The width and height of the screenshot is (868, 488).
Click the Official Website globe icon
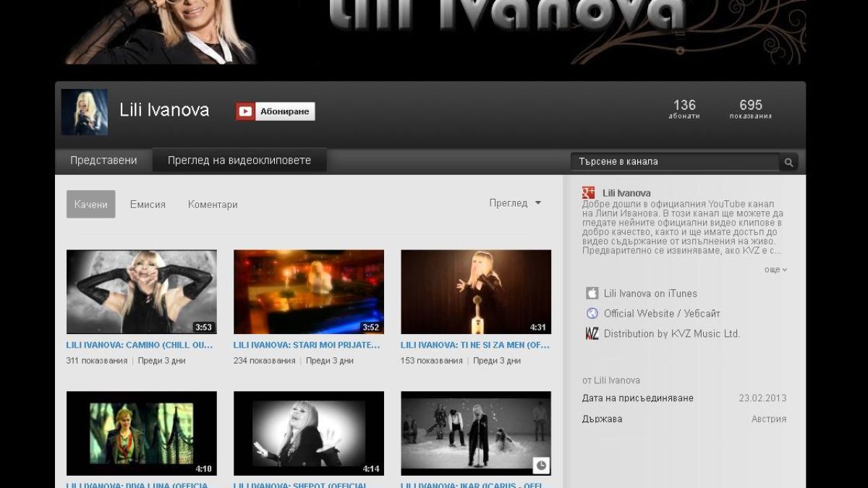click(592, 313)
